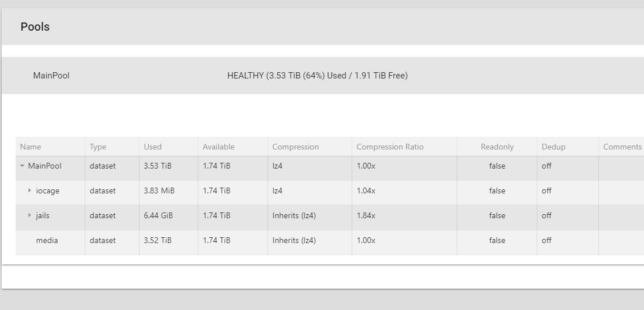Click the Compression Ratio column header
This screenshot has width=644, height=310.
tap(390, 147)
